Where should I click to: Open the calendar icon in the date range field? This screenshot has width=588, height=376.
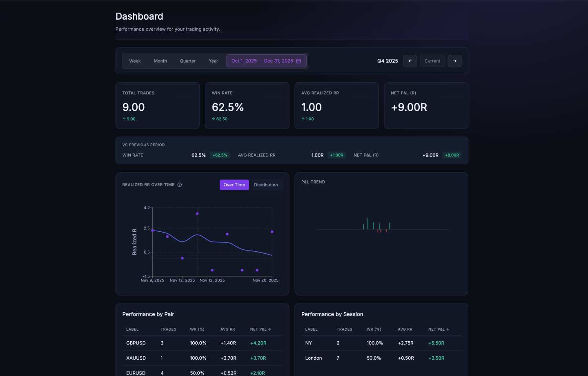point(299,60)
